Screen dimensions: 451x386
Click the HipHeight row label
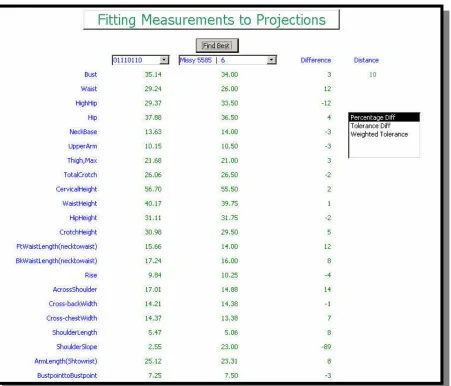click(83, 218)
